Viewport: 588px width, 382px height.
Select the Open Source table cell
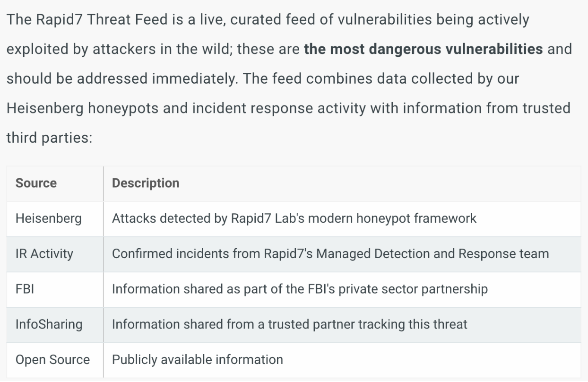click(x=52, y=360)
